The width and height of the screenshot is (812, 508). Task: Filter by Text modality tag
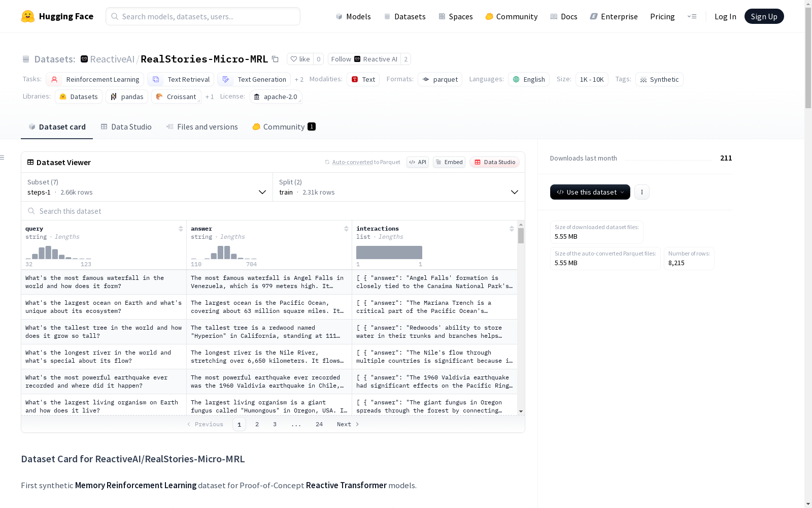[363, 79]
